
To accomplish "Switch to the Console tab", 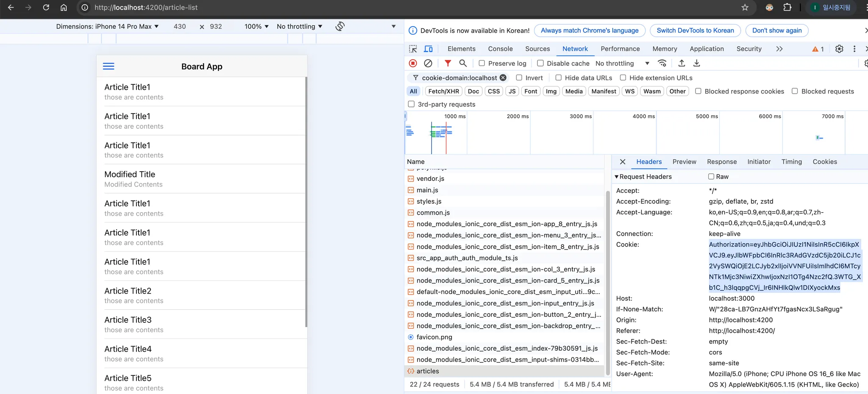I will 500,49.
